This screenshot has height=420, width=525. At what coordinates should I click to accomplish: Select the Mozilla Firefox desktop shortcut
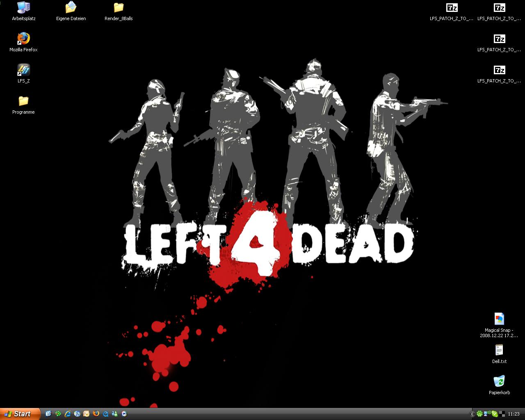coord(23,42)
